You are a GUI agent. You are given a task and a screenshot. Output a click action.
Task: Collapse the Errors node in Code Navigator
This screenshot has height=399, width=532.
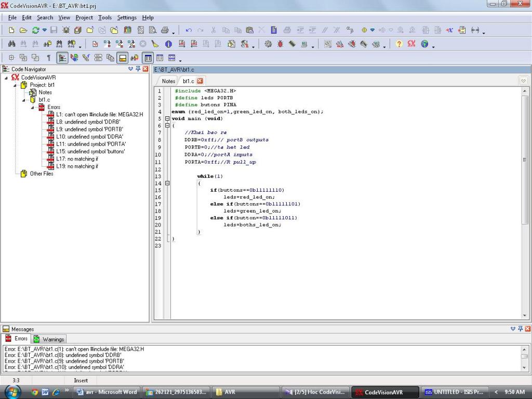click(x=33, y=107)
